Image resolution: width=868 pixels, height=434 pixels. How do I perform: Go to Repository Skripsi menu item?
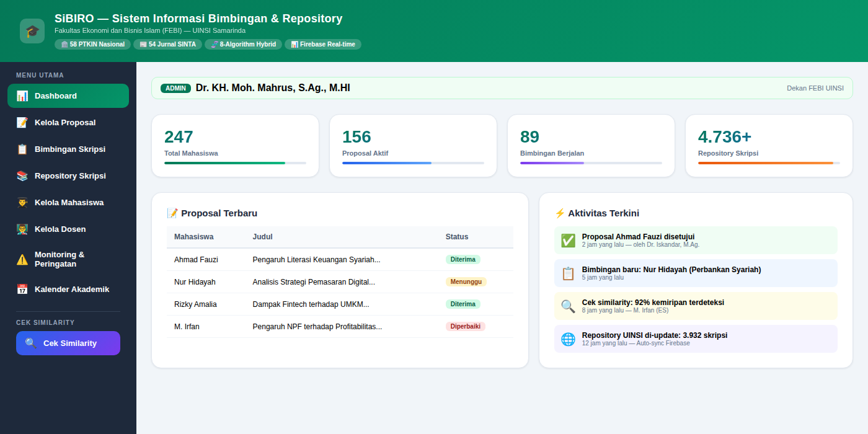[x=70, y=176]
